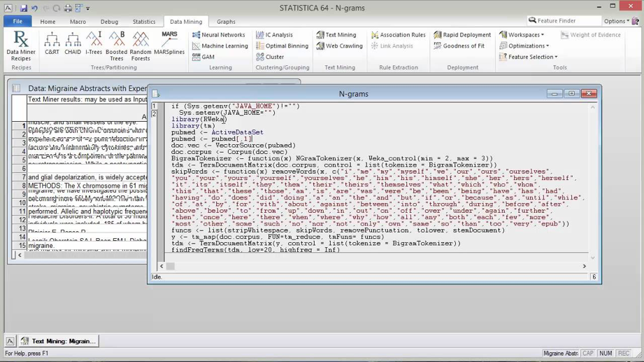
Task: Click in the Feature Finder search box
Action: pyautogui.click(x=564, y=20)
